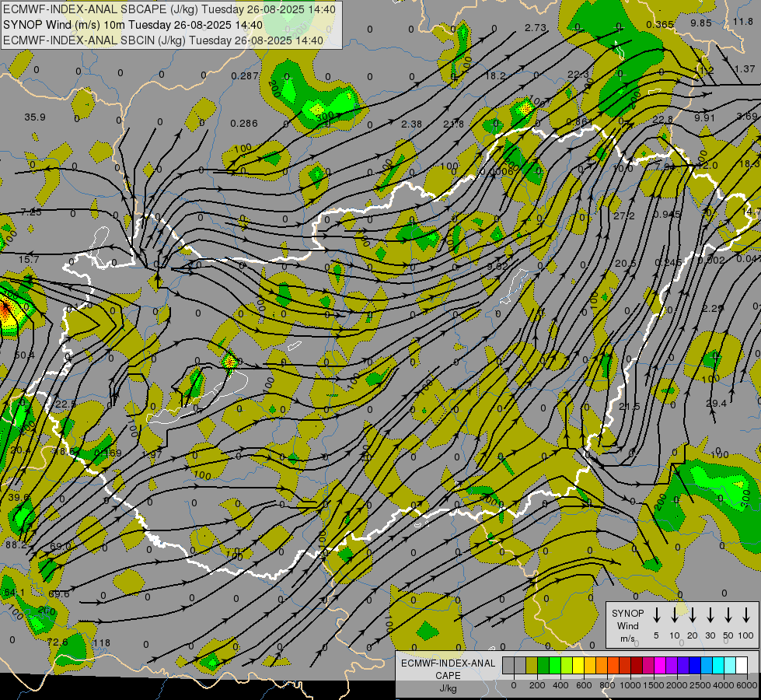The height and width of the screenshot is (700, 761).
Task: Click the 64.1 value on the map
Action: pos(14,593)
